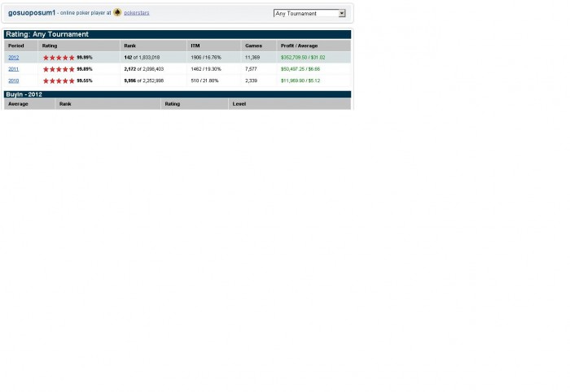This screenshot has width=570, height=392.
Task: Click the top table Rating column header
Action: [50, 46]
